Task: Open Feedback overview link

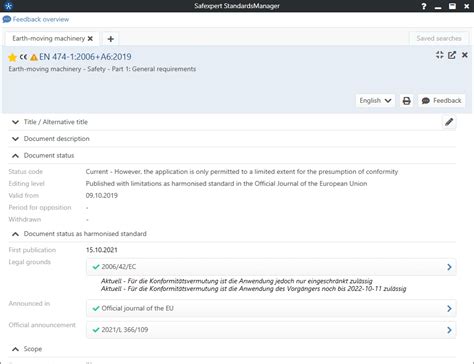Action: tap(41, 19)
